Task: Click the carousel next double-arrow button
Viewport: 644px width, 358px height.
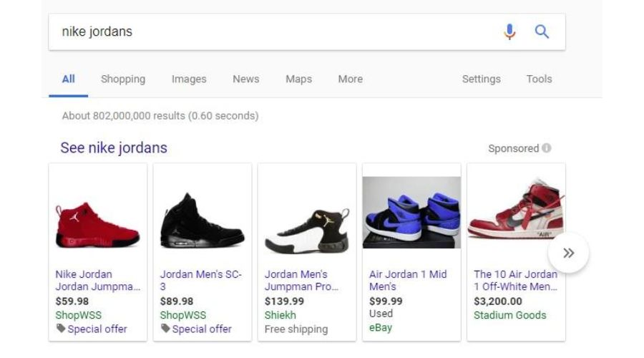Action: [568, 253]
